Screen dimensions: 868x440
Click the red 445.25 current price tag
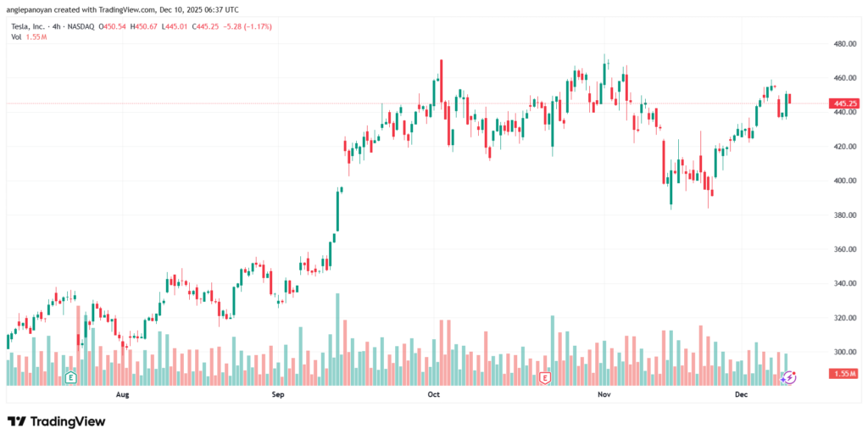(x=848, y=103)
